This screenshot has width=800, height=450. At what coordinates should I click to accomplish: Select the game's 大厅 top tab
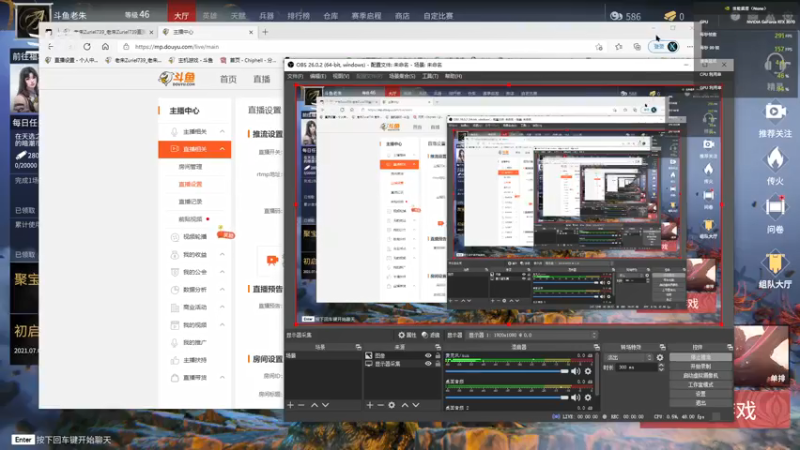pos(182,16)
